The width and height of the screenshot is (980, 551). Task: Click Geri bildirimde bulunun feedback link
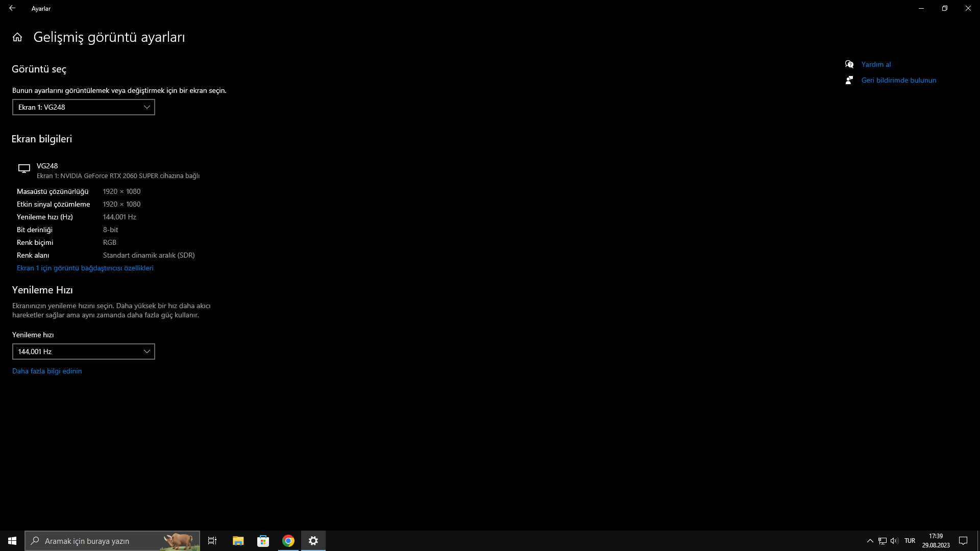(898, 80)
